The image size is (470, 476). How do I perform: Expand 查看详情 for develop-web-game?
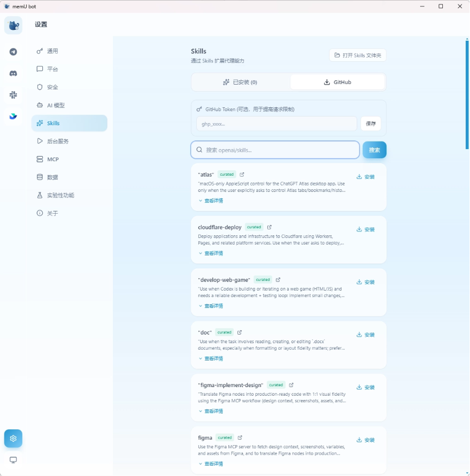(211, 306)
